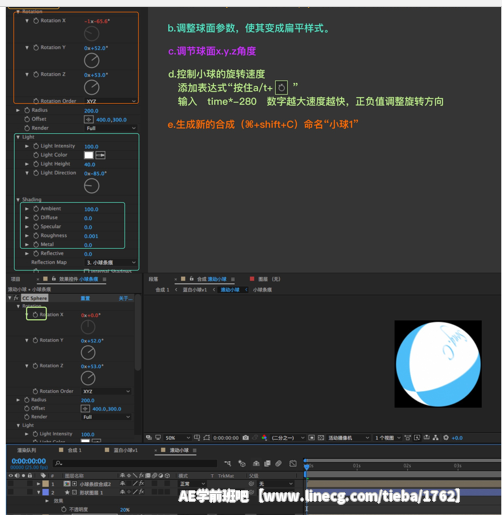The image size is (502, 515).
Task: Select the 合成 滚动小球 viewer tab
Action: click(212, 279)
